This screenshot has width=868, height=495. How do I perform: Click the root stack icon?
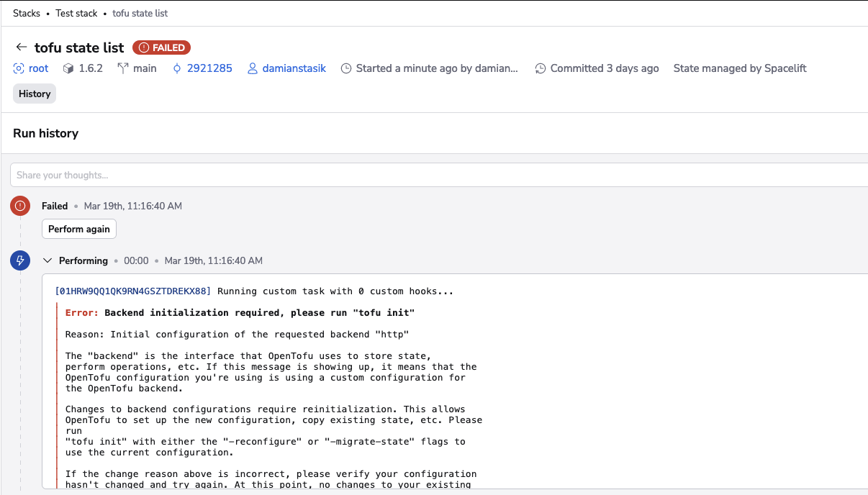coord(17,68)
